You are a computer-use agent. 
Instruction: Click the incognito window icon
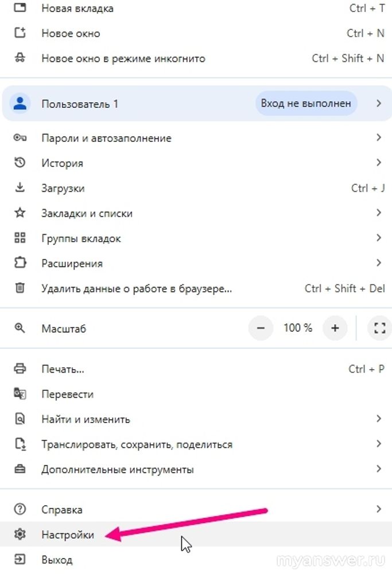click(x=20, y=58)
